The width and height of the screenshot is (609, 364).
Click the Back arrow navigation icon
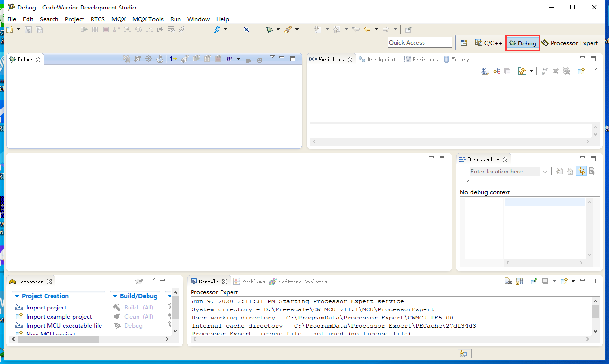point(367,29)
